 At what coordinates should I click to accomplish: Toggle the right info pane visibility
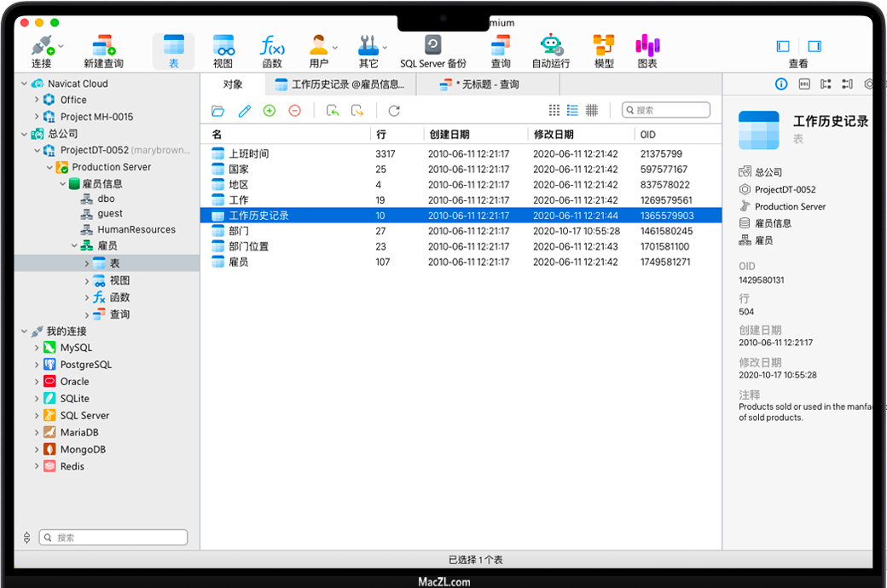815,46
